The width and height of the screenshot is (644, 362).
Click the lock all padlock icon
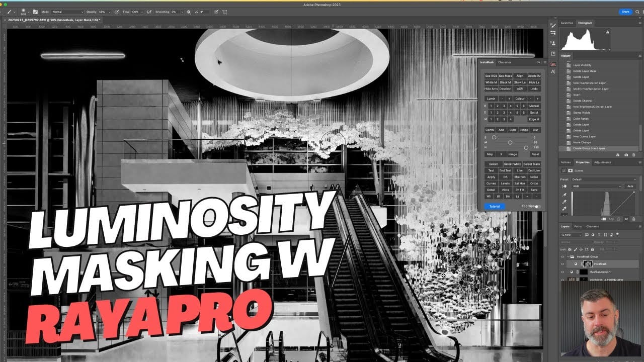[593, 249]
